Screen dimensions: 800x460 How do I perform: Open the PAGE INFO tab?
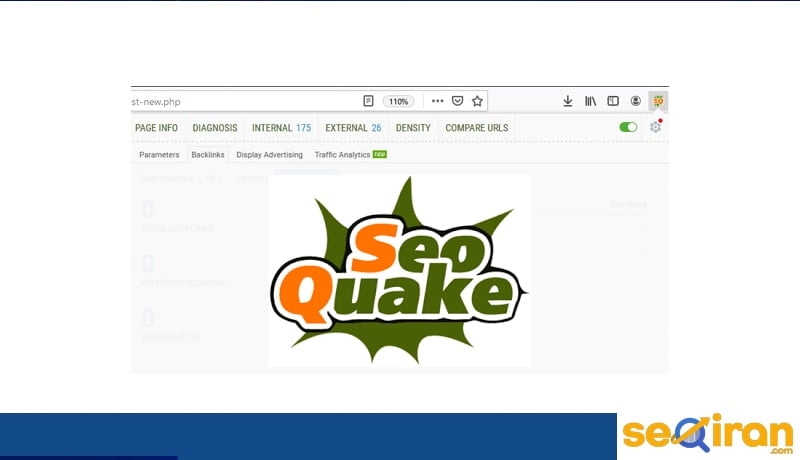(156, 128)
